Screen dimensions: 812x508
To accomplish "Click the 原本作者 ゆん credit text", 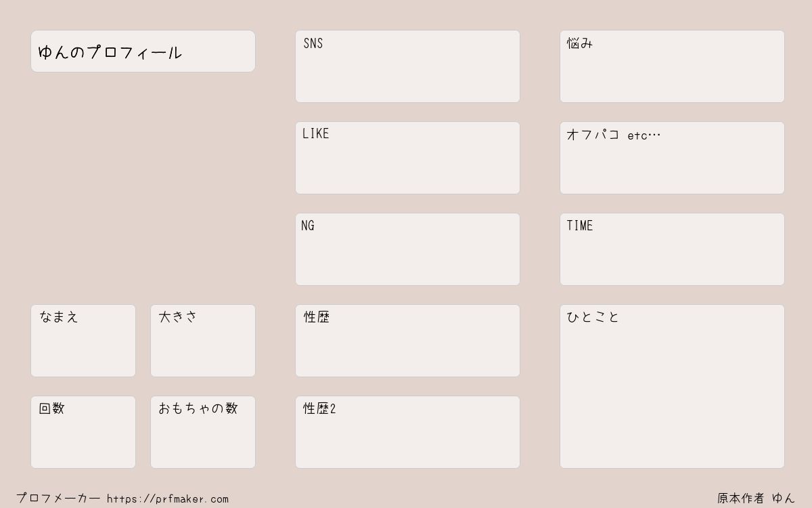I will tap(757, 499).
